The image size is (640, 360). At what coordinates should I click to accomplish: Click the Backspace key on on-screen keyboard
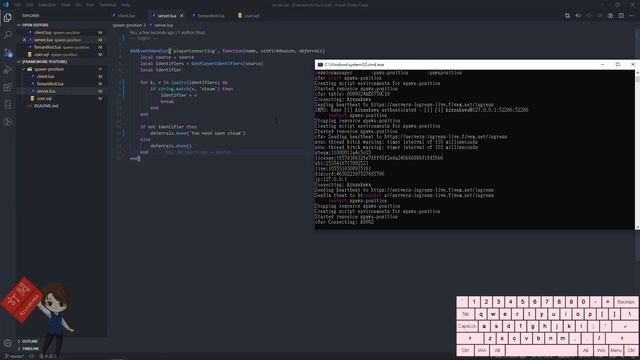tap(625, 302)
